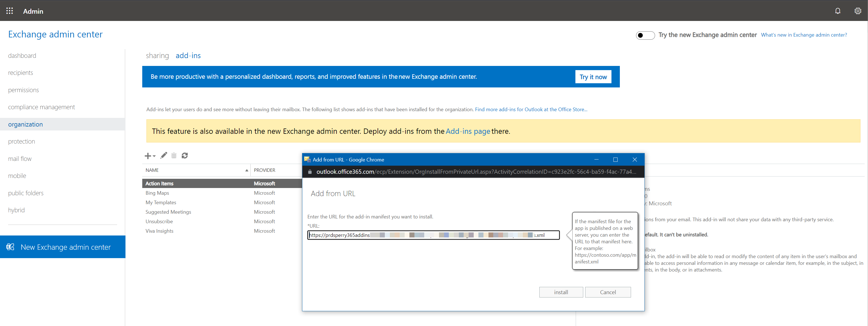Select the Bing Maps add-in row
Viewport: 868px width, 326px height.
222,193
